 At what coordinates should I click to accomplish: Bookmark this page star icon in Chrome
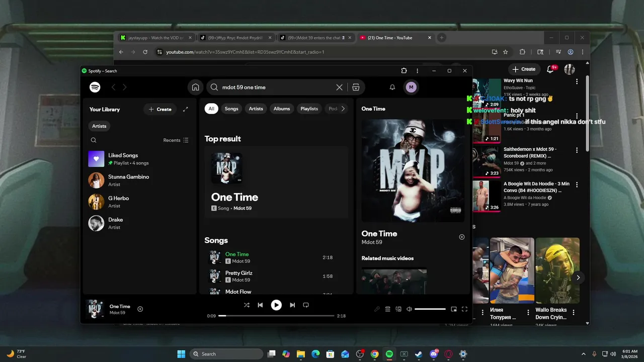506,52
